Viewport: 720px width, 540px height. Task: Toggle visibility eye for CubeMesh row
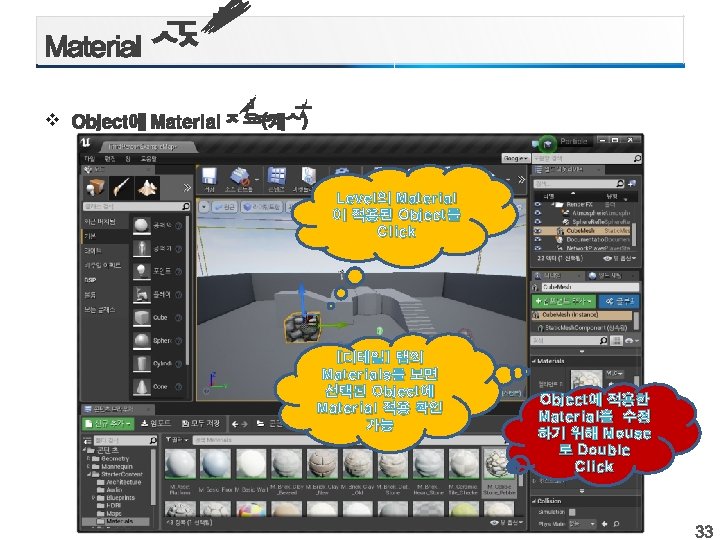[538, 231]
